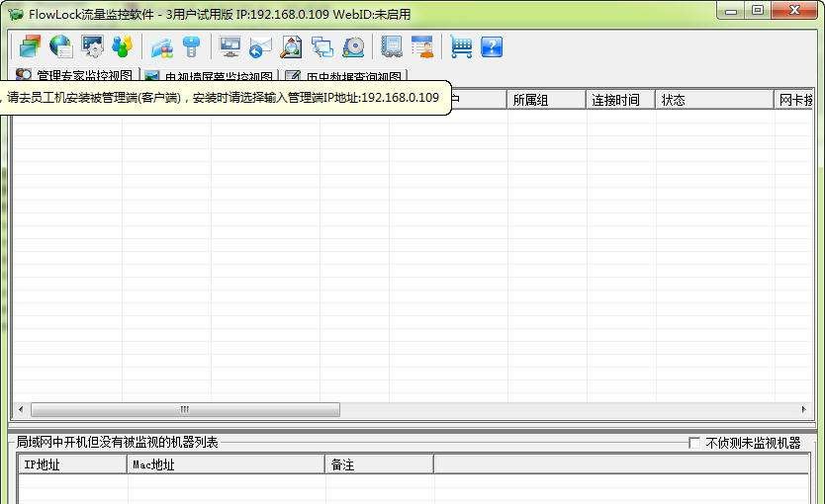Enable the 不侦测未监视机器 checkbox
The image size is (825, 504).
click(x=694, y=443)
